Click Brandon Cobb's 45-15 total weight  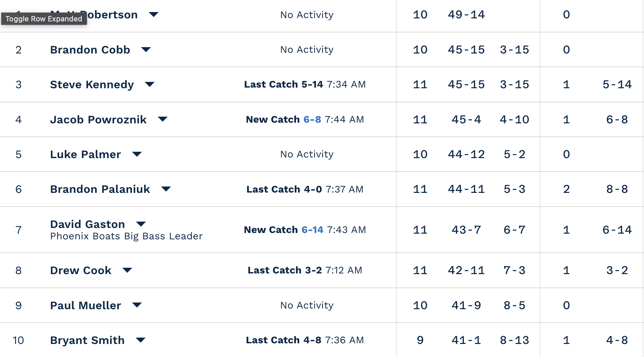(x=466, y=50)
